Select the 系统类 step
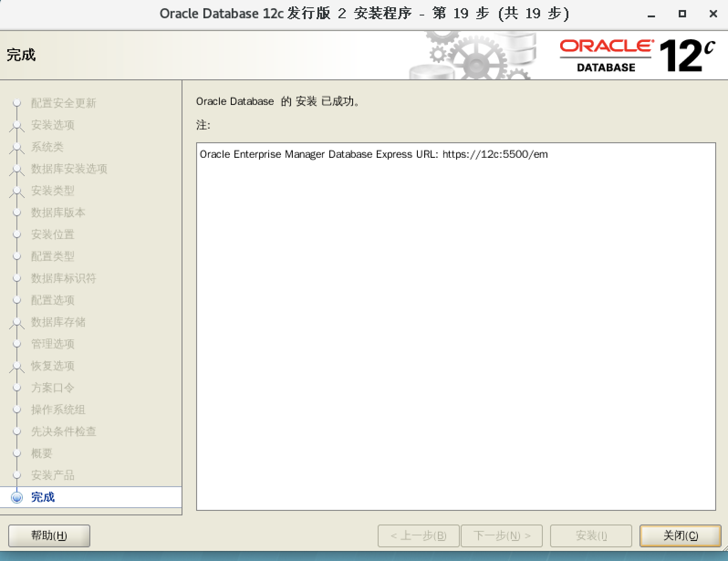728x561 pixels. pos(47,147)
